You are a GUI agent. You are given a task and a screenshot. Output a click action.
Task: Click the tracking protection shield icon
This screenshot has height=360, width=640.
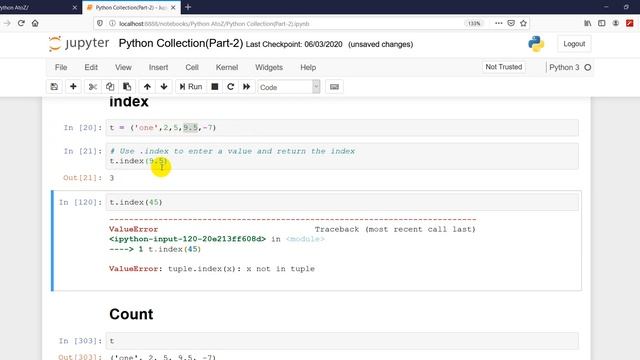(100, 23)
